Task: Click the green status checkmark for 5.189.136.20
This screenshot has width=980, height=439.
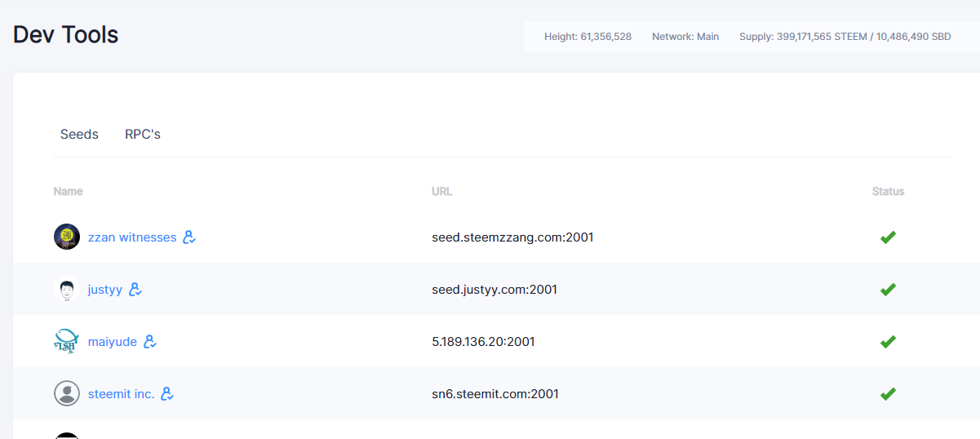Action: click(888, 342)
